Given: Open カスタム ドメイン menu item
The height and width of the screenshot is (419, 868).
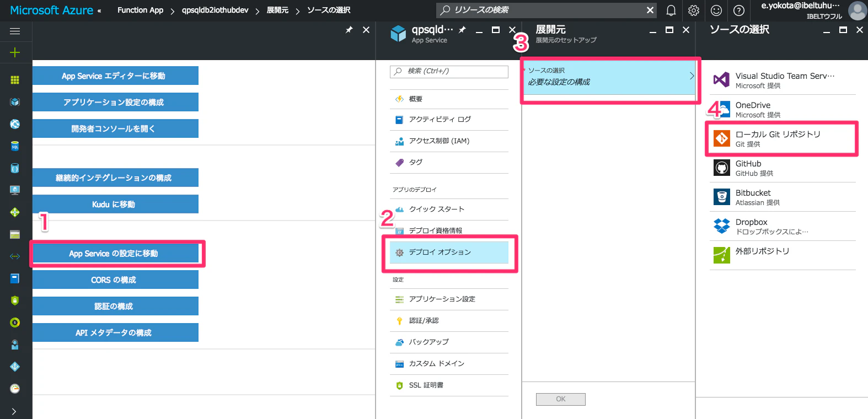Looking at the screenshot, I should [x=449, y=364].
